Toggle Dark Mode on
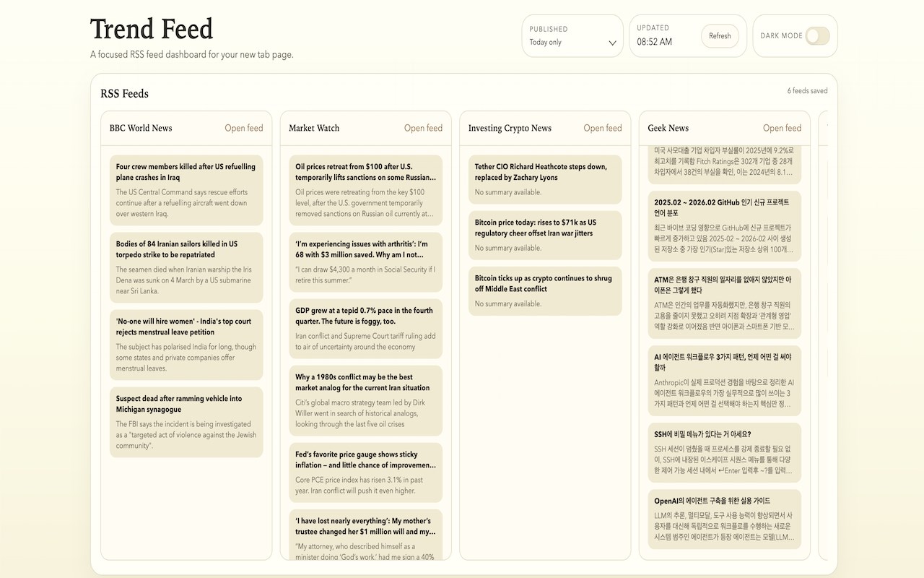This screenshot has width=924, height=578. [817, 36]
